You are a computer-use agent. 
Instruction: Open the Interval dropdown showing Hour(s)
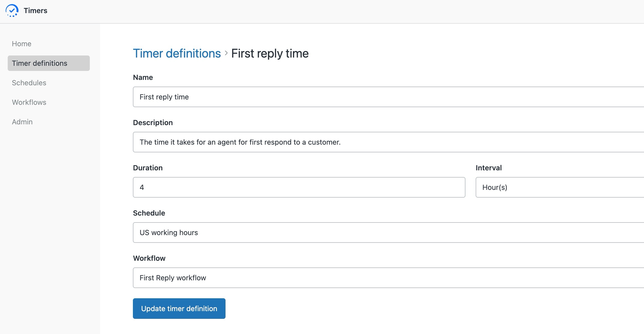[560, 187]
